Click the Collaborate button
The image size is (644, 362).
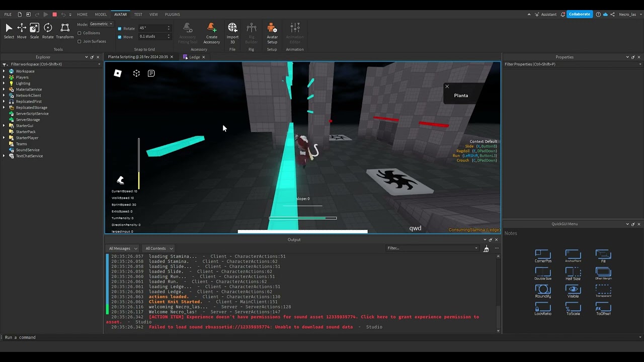(x=580, y=15)
